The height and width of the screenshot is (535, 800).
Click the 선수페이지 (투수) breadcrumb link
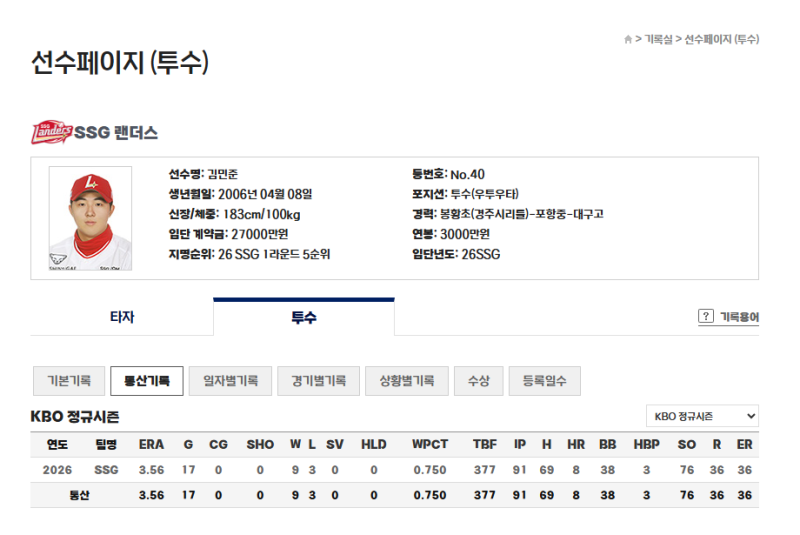[x=721, y=39]
